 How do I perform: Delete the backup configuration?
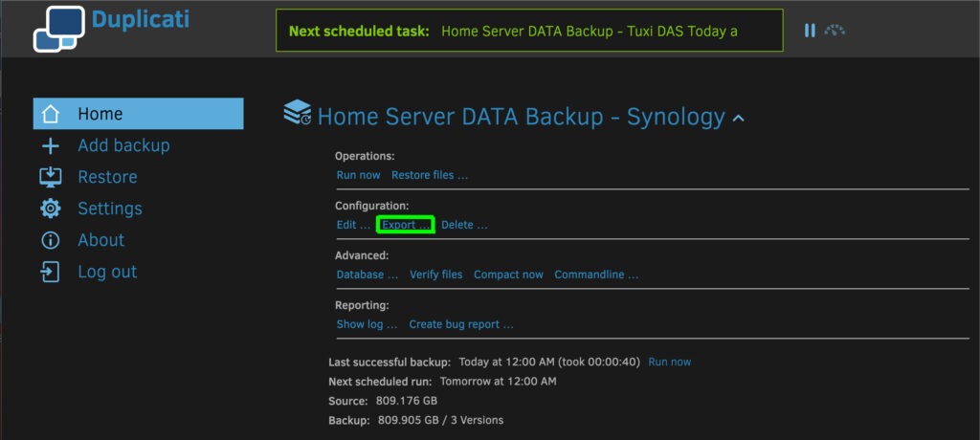[464, 225]
